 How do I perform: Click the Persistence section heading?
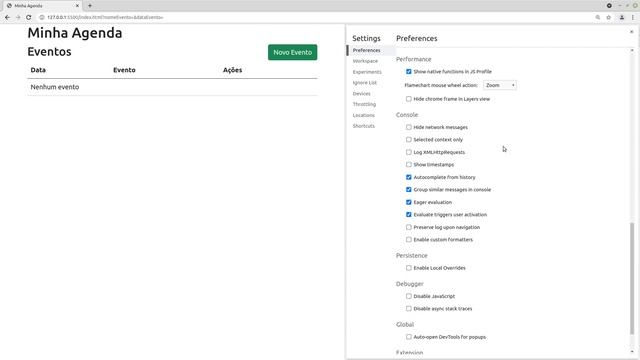[411, 256]
